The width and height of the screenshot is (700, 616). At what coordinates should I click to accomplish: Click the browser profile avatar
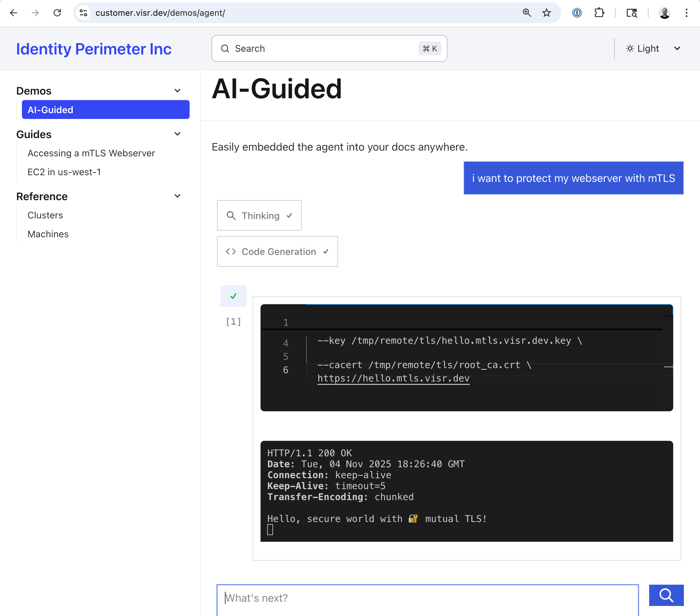pos(664,13)
